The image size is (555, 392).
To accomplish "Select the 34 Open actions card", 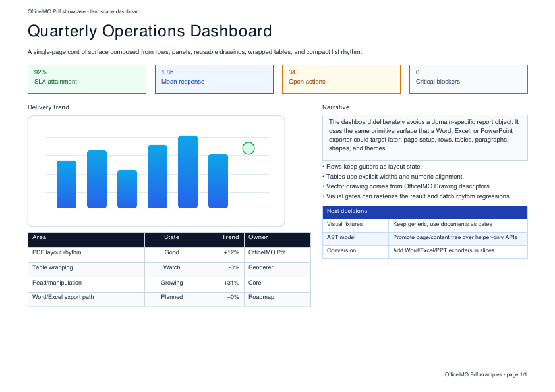I will (x=341, y=79).
